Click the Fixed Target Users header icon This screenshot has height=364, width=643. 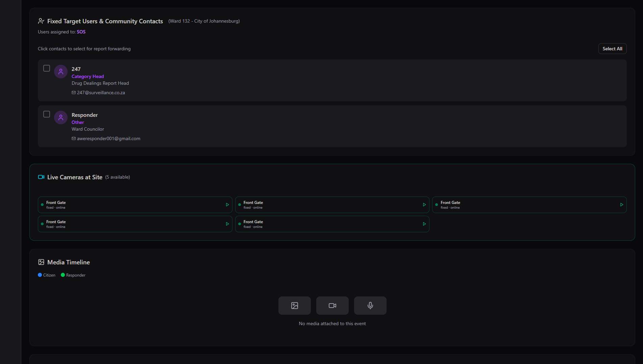[41, 21]
